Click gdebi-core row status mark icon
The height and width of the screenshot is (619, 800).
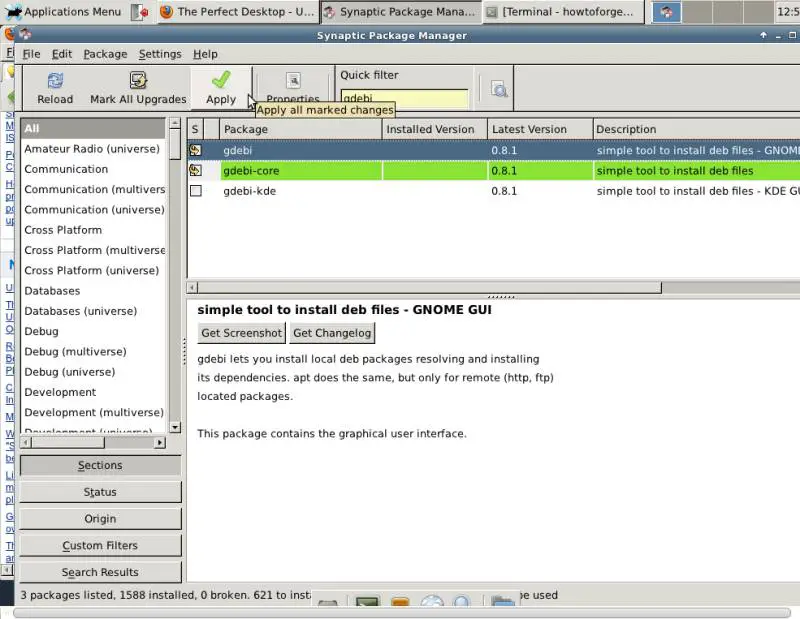195,170
